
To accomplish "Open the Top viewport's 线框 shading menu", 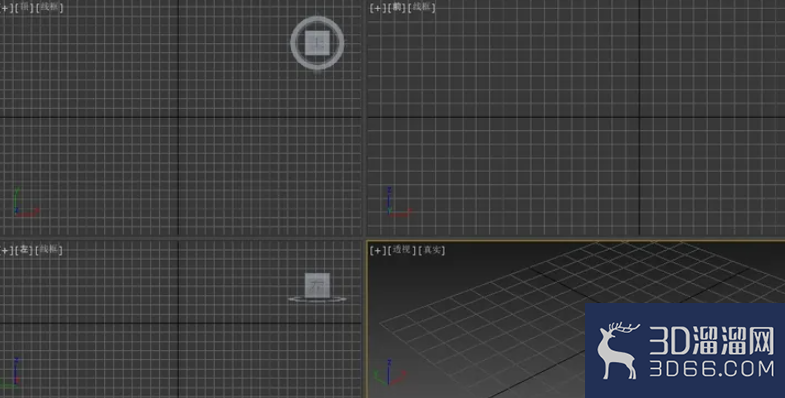I will click(x=50, y=8).
